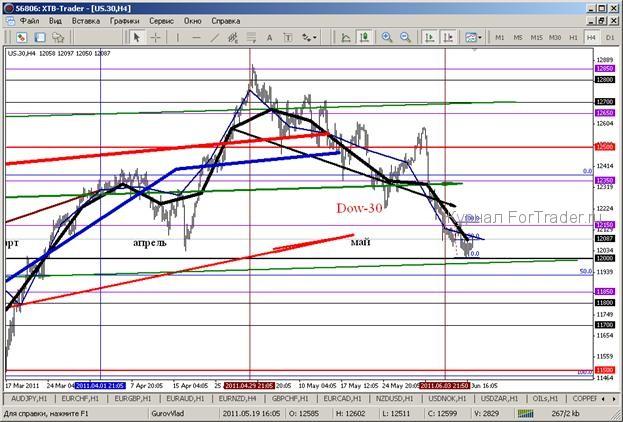The width and height of the screenshot is (623, 422).
Task: Click the connection status bars icon
Action: (x=527, y=414)
